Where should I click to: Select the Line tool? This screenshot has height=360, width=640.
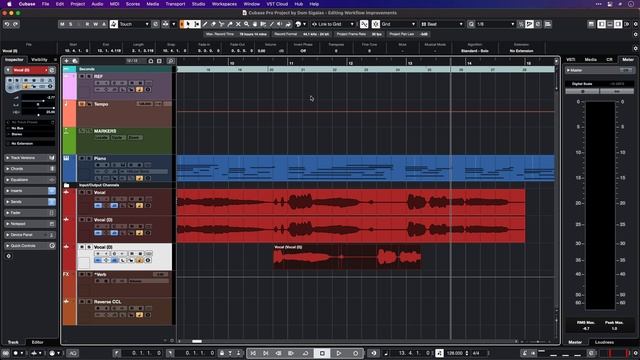coord(272,24)
